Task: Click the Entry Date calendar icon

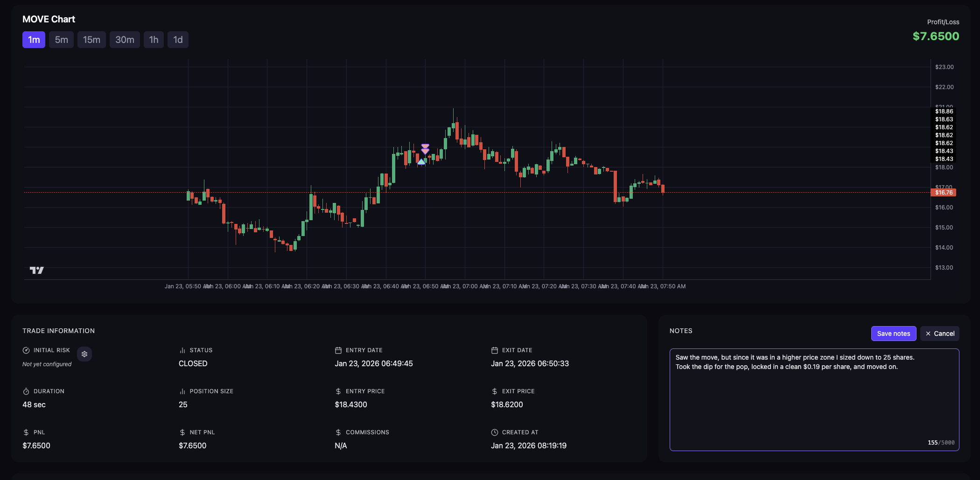Action: [338, 350]
